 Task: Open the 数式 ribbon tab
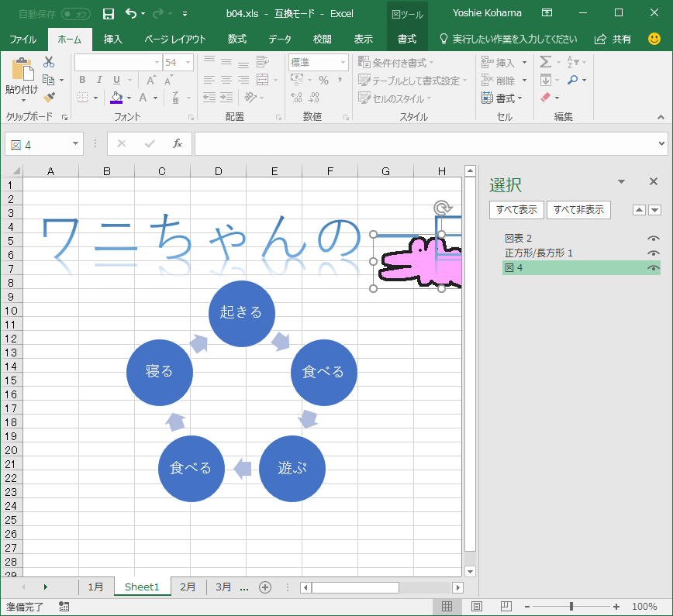[x=237, y=40]
